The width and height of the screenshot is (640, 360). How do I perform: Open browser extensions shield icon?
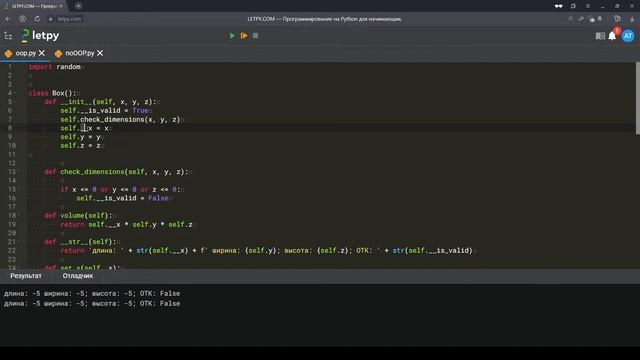click(x=617, y=19)
